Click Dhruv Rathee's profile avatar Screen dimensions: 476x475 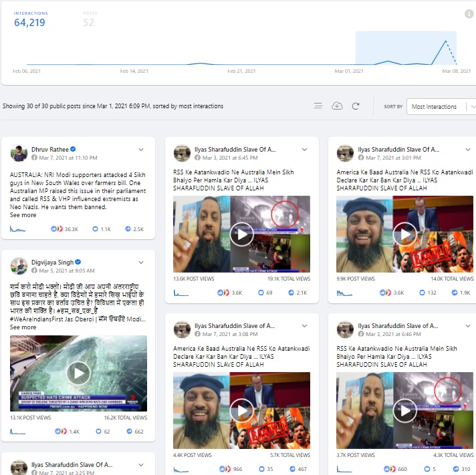coord(19,153)
